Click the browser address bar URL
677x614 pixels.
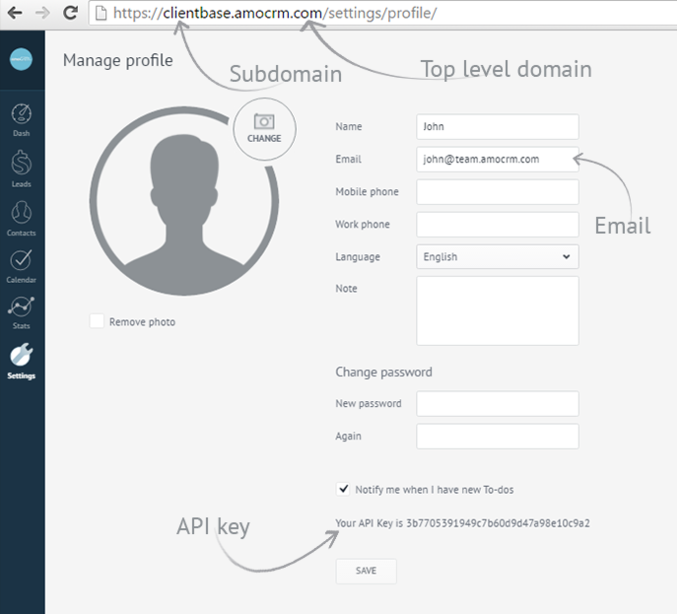[x=275, y=13]
